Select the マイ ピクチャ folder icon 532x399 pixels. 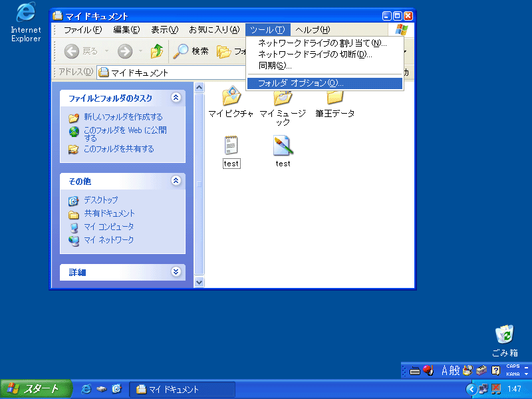click(231, 102)
